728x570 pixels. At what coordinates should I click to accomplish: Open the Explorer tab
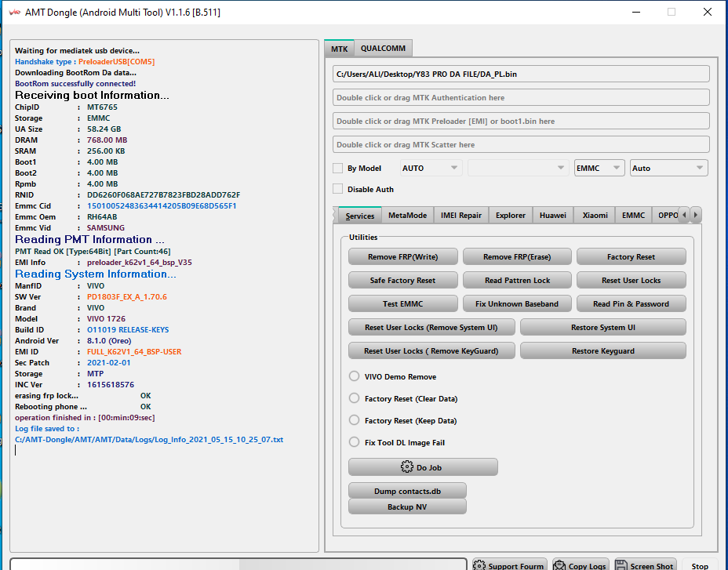pyautogui.click(x=511, y=216)
